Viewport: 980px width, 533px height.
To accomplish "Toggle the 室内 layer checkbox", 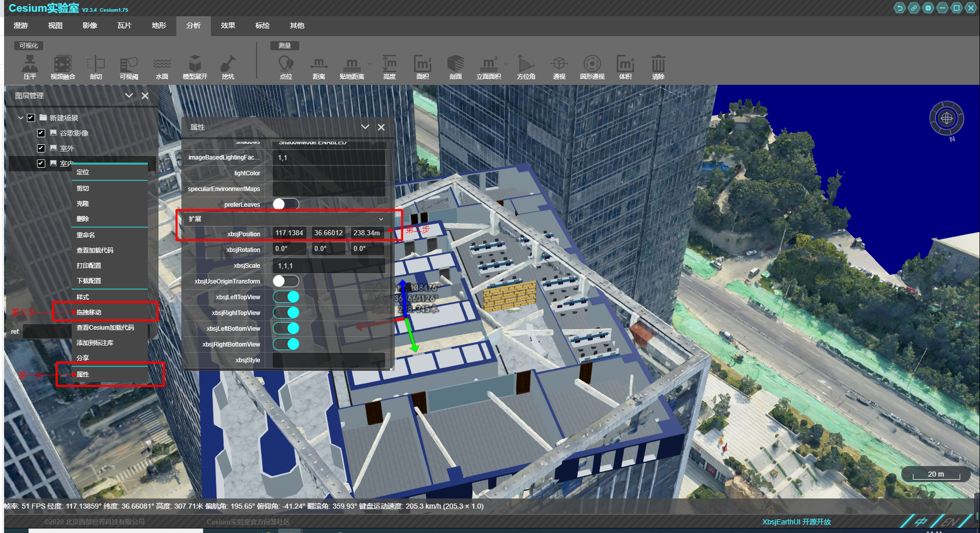I will pyautogui.click(x=41, y=163).
